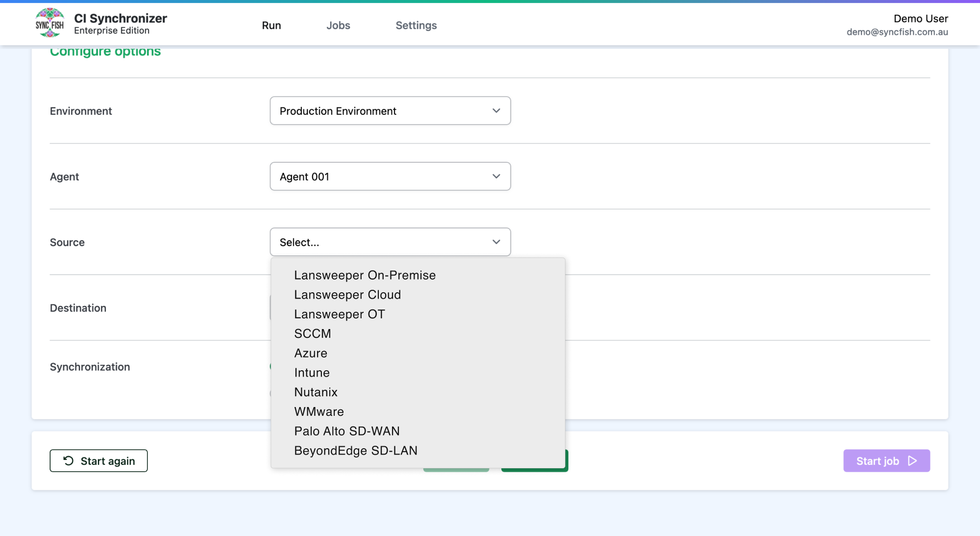This screenshot has height=536, width=980.
Task: Click the Environment field label
Action: coord(81,111)
